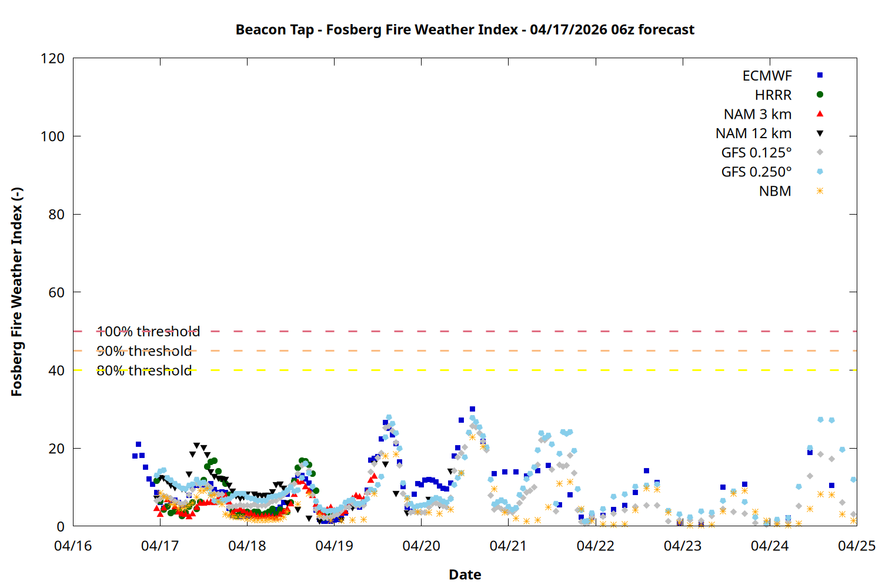The height and width of the screenshot is (588, 882).
Task: Click the 100% threshold label
Action: pos(148,332)
